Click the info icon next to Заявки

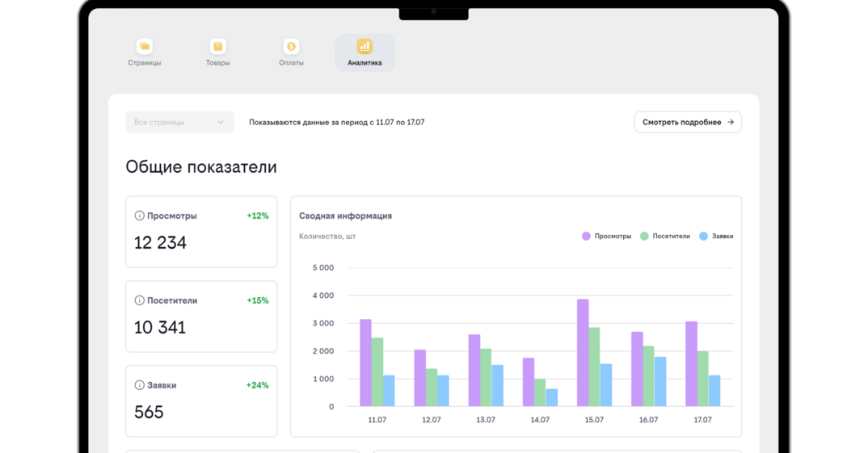click(140, 385)
